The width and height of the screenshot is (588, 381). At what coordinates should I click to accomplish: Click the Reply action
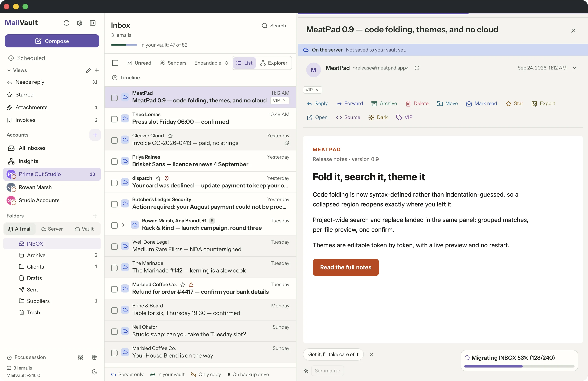click(x=317, y=103)
